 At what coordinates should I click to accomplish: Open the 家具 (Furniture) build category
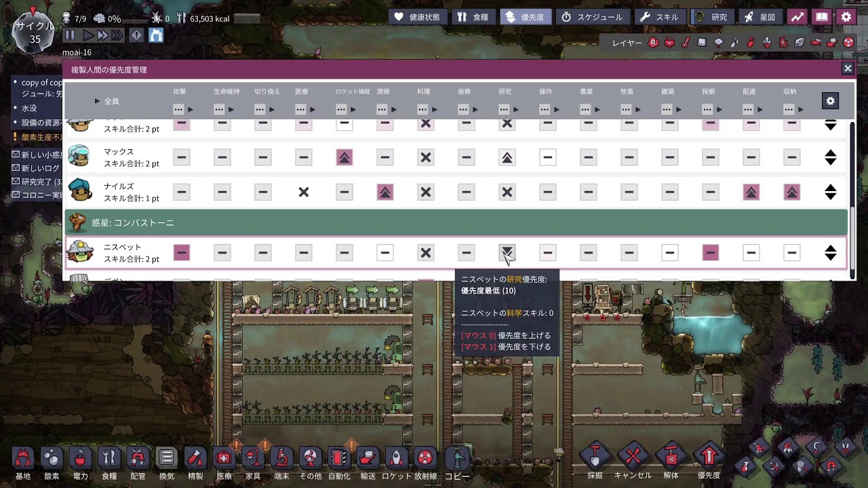(x=253, y=459)
